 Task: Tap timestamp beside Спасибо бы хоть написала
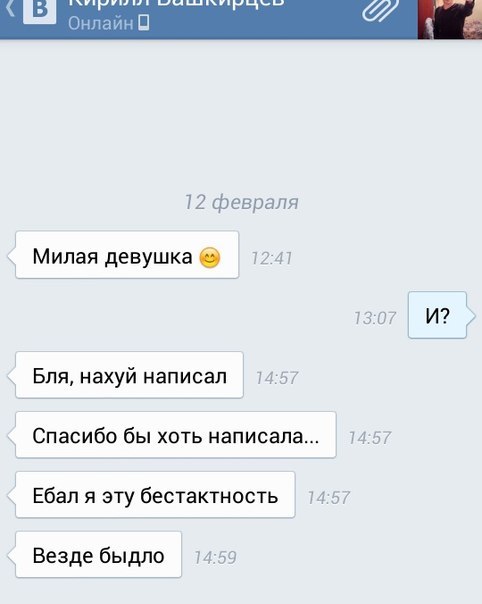[x=369, y=438]
